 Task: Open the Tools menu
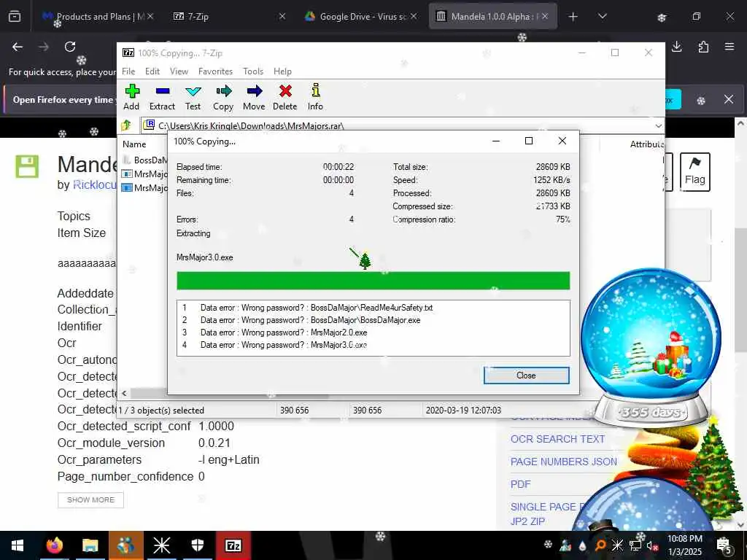coord(253,71)
